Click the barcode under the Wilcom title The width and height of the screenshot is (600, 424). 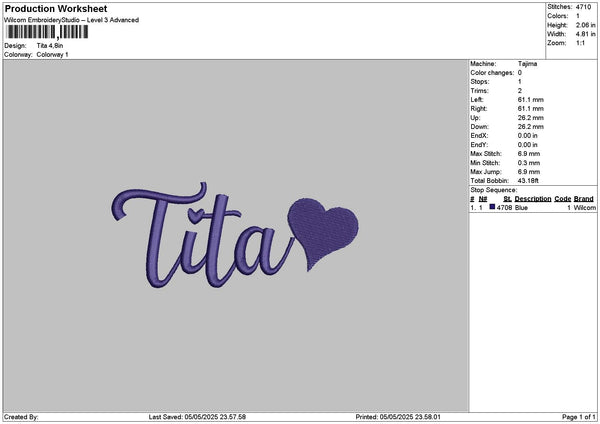46,33
